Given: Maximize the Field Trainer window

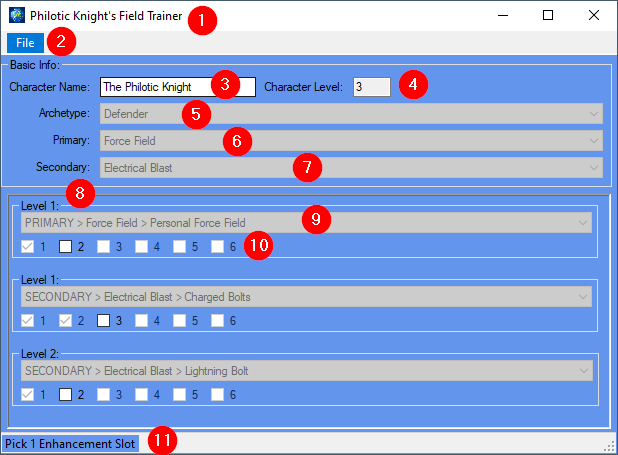Looking at the screenshot, I should (548, 15).
